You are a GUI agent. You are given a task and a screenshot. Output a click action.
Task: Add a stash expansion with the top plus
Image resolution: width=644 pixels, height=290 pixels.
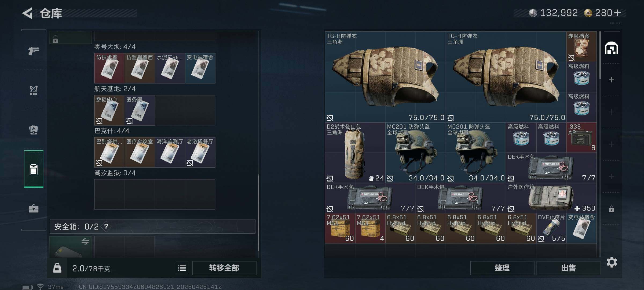click(612, 80)
